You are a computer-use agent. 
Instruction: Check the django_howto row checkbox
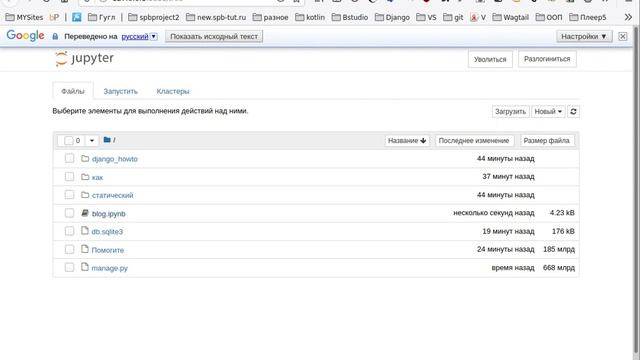coord(69,158)
